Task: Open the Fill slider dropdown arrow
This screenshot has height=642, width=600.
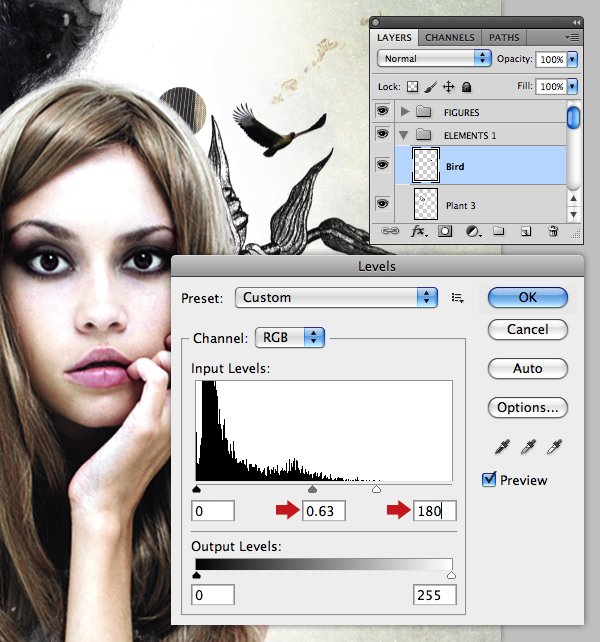Action: coord(573,86)
